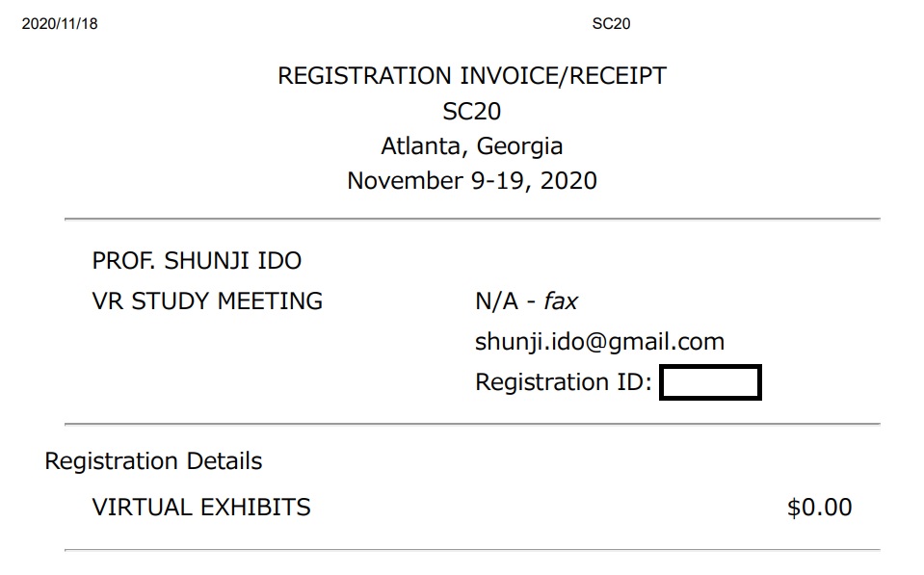Click the large SC20 line below the title
Viewport: 924px width, 575px height.
coord(471,111)
